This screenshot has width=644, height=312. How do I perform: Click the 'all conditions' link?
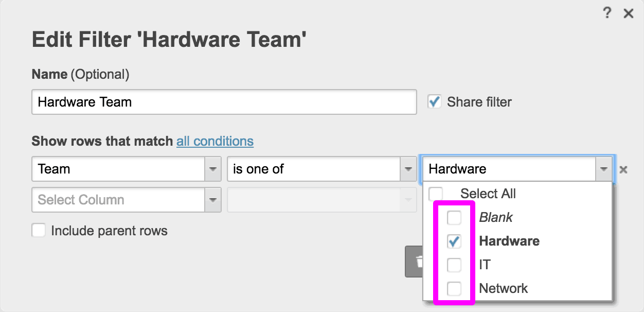tap(214, 141)
